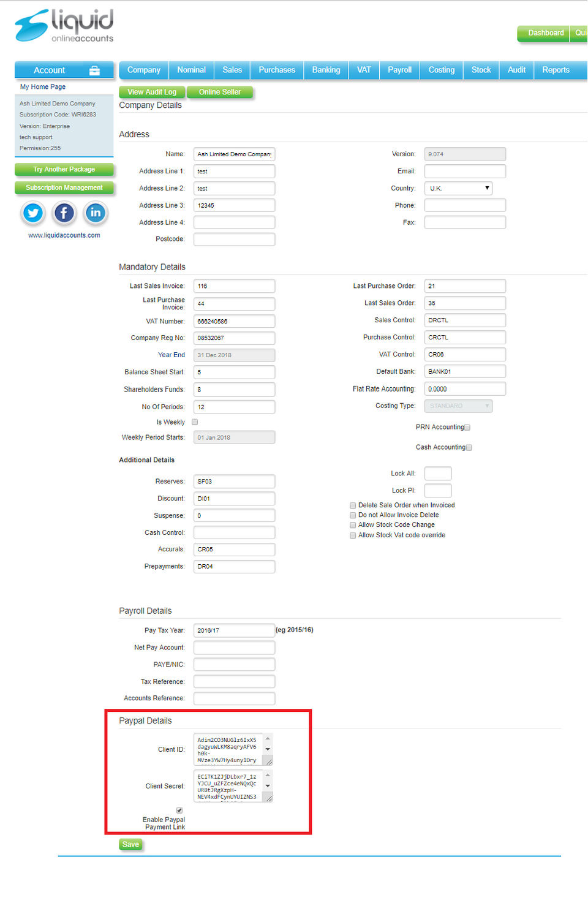588x911 pixels.
Task: Open the Purchases menu
Action: tap(277, 70)
